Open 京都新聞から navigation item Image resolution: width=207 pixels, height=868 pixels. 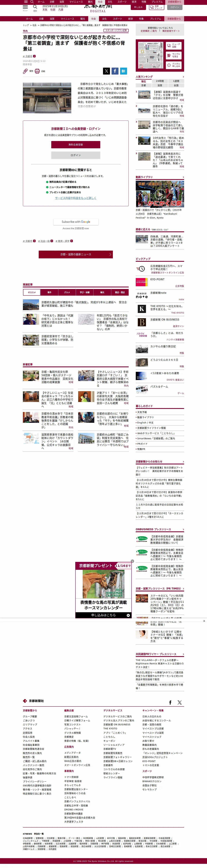point(174,19)
